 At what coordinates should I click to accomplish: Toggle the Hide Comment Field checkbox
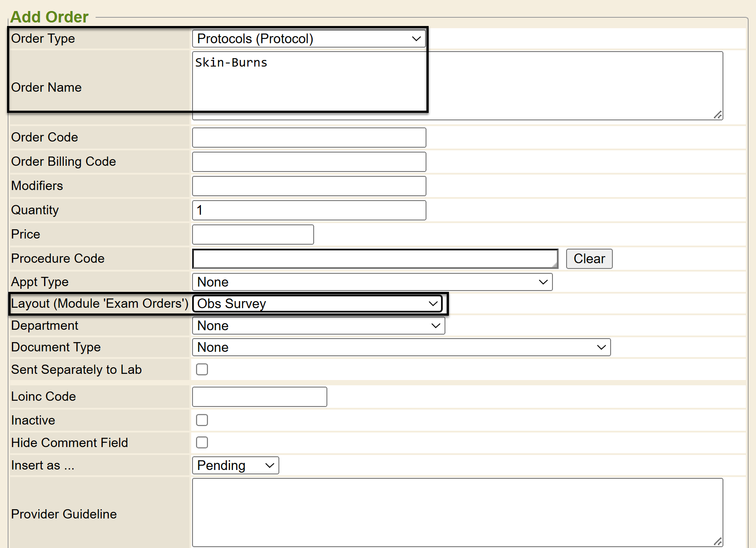(202, 443)
